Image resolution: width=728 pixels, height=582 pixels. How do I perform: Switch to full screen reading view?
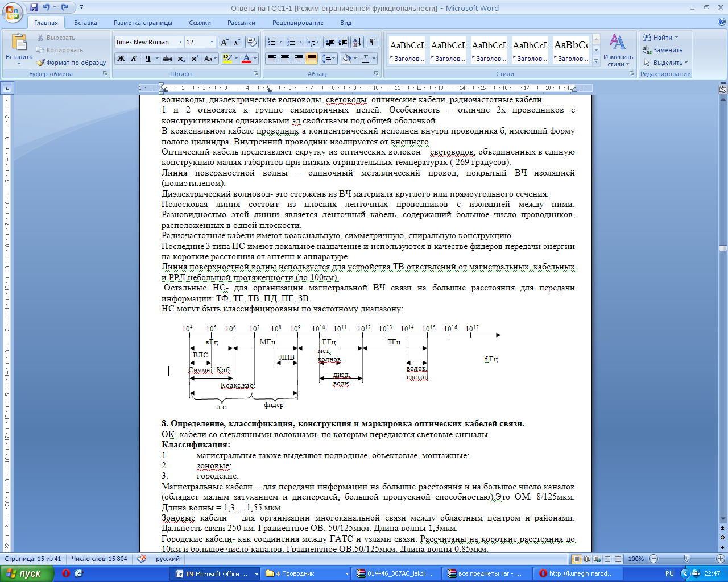tap(588, 559)
